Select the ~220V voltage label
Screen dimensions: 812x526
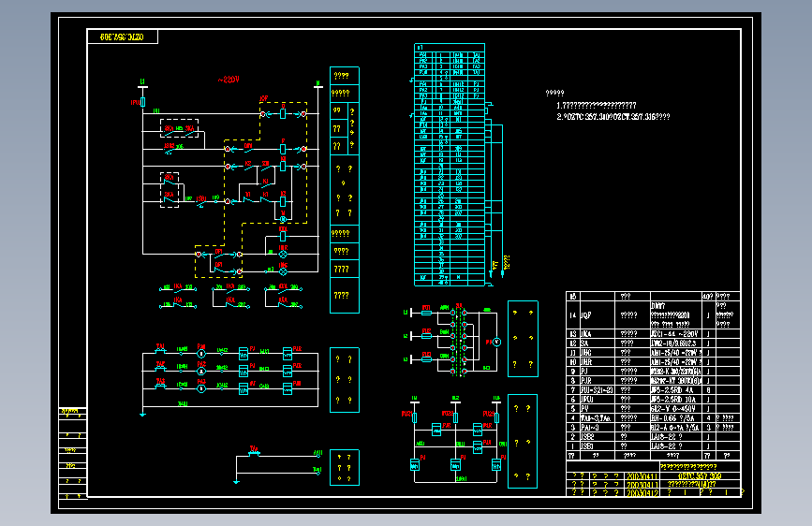pyautogui.click(x=229, y=80)
